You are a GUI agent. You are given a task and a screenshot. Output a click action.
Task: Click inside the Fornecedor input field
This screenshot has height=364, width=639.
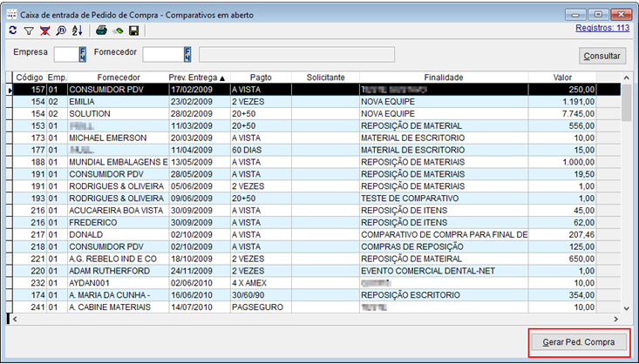pos(162,55)
